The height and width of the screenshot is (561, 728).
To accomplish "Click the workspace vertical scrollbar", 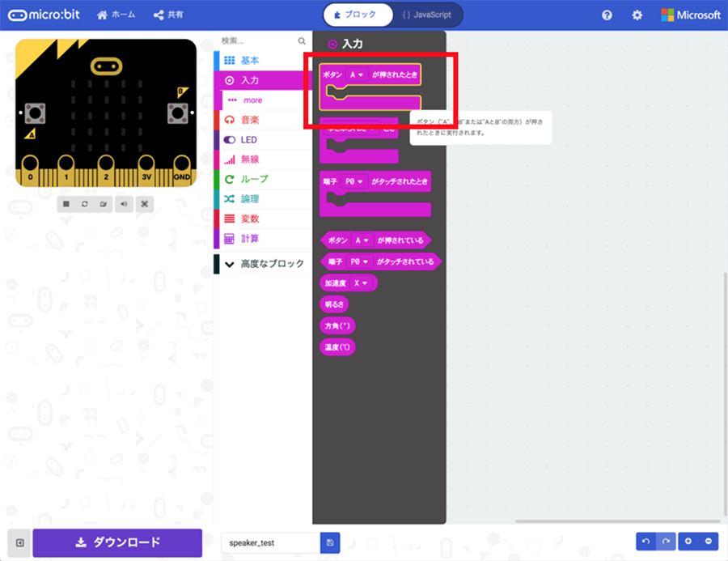I will point(726,394).
